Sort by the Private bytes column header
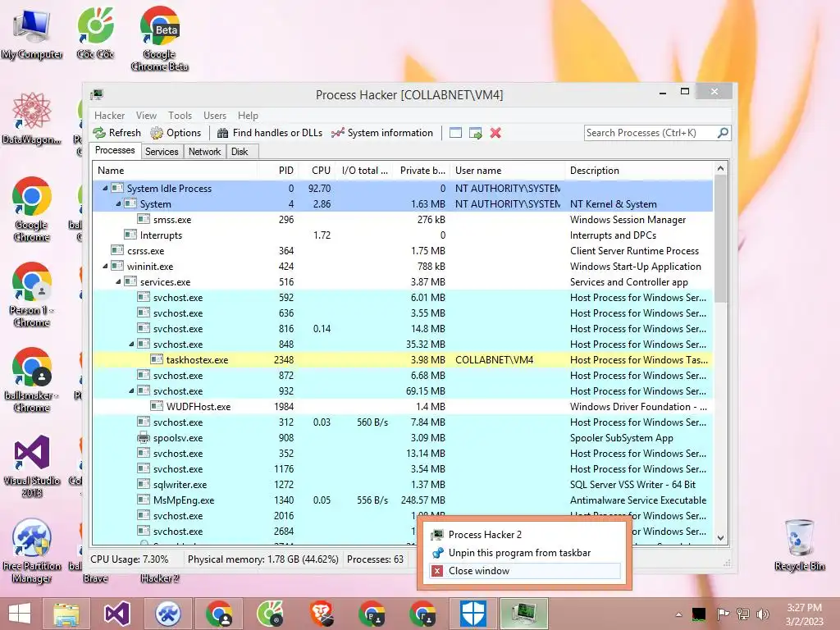Viewport: 840px width, 630px height. click(422, 171)
